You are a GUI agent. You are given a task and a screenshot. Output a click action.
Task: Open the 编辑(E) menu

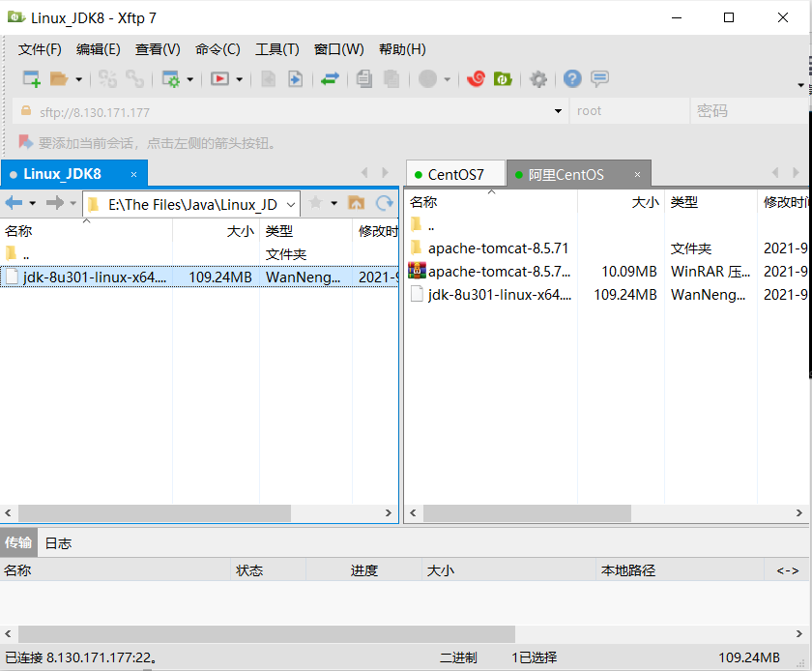tap(98, 49)
